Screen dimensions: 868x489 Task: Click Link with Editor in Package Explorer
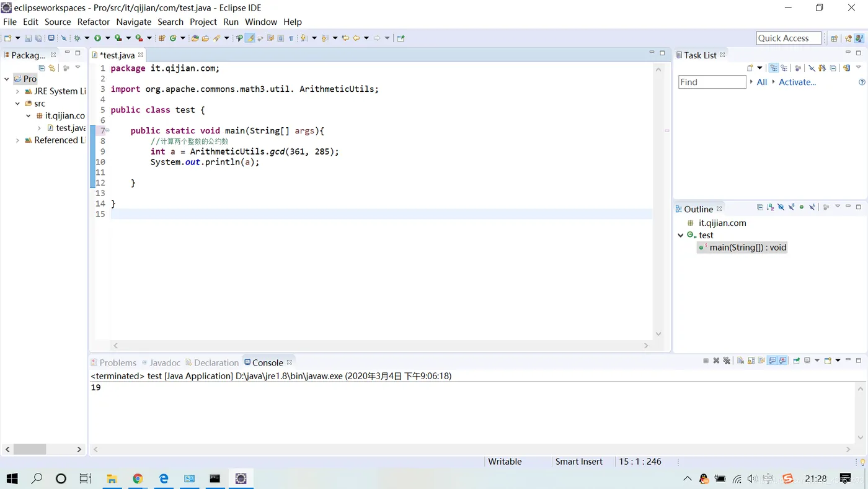point(52,68)
